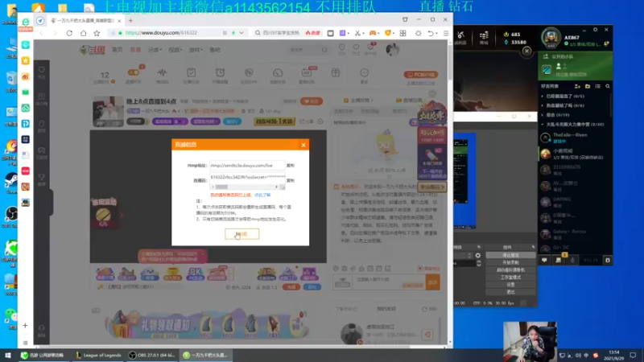Open the gamepad icon in browser toolbar

coord(373,33)
